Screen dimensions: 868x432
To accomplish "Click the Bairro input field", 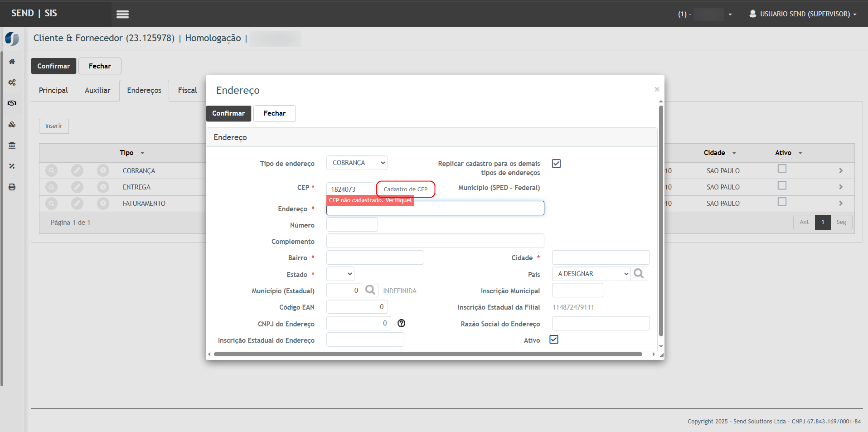I will click(x=375, y=257).
